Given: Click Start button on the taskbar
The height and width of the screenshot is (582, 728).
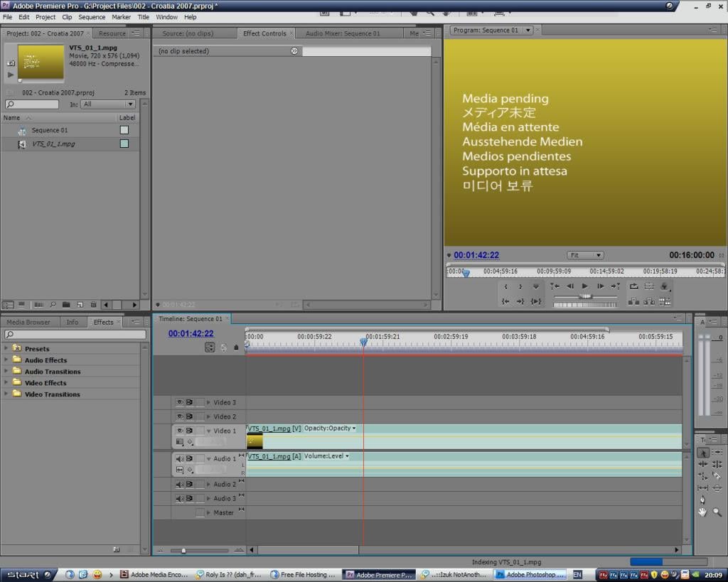Looking at the screenshot, I should (x=28, y=575).
